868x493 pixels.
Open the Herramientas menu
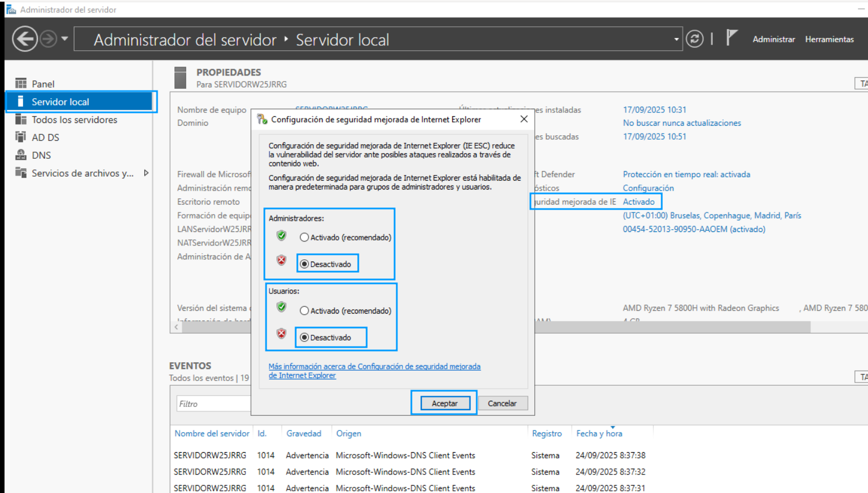pyautogui.click(x=829, y=39)
